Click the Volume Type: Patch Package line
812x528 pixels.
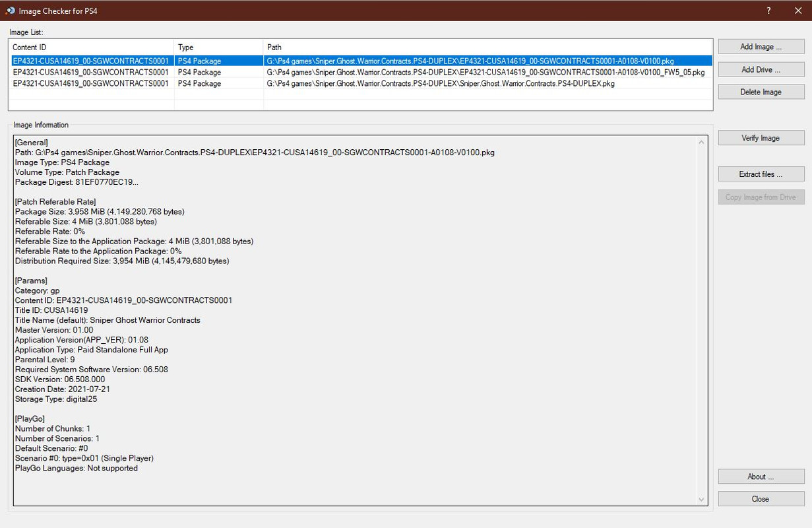click(67, 172)
